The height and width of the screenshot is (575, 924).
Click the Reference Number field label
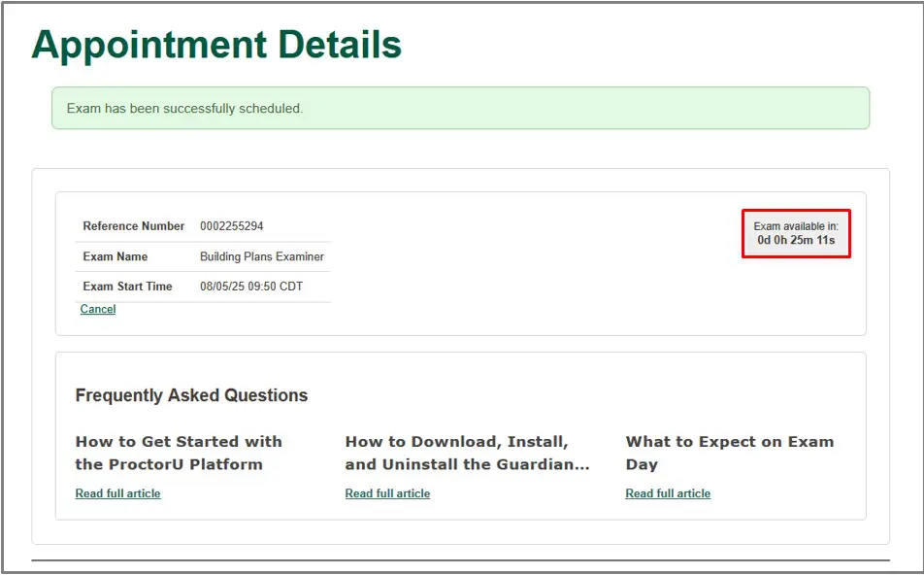tap(133, 226)
